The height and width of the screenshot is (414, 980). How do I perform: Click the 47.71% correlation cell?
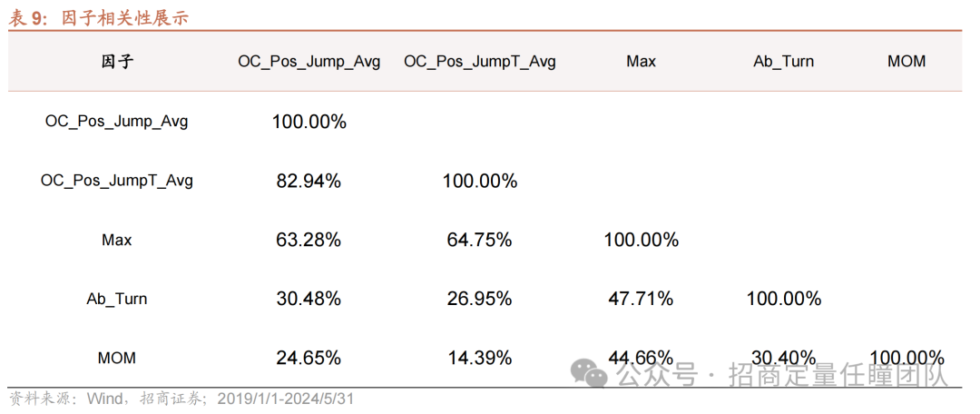(x=641, y=299)
